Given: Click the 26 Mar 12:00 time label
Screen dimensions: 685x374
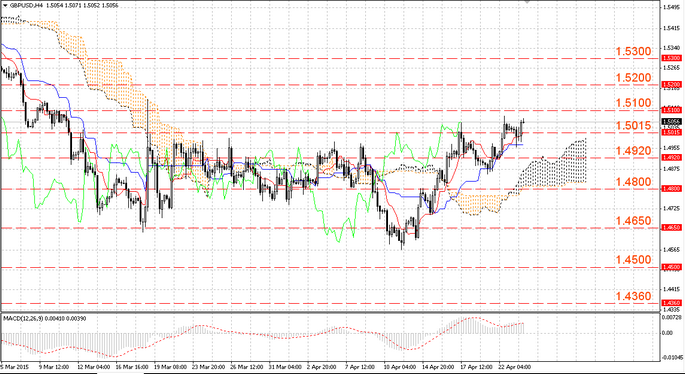Looking at the screenshot, I should point(246,367).
